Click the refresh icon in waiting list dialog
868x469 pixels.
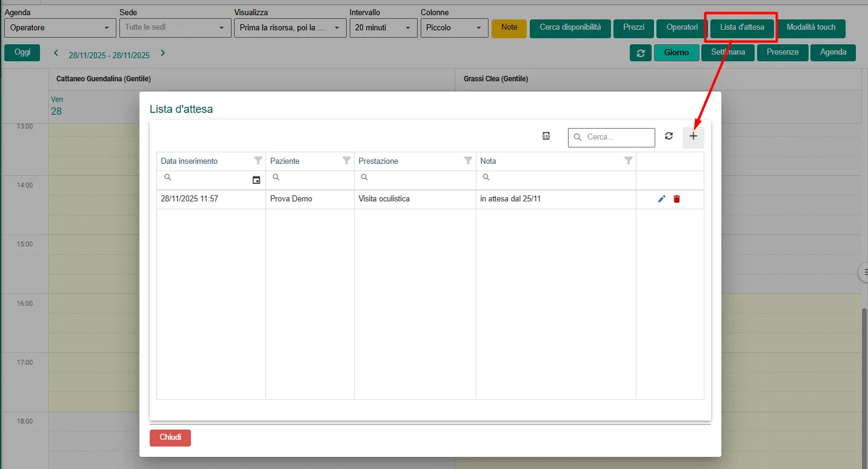coord(669,137)
